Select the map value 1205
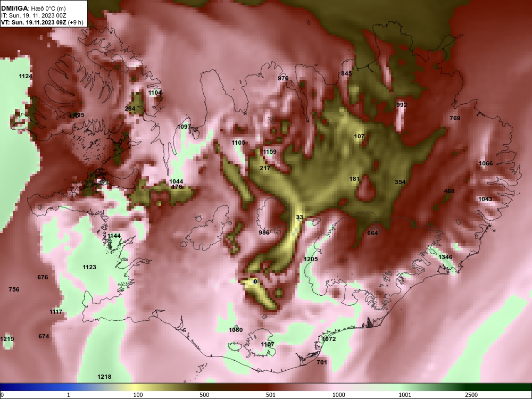Screen dimensions: 532x399 pyautogui.click(x=311, y=259)
